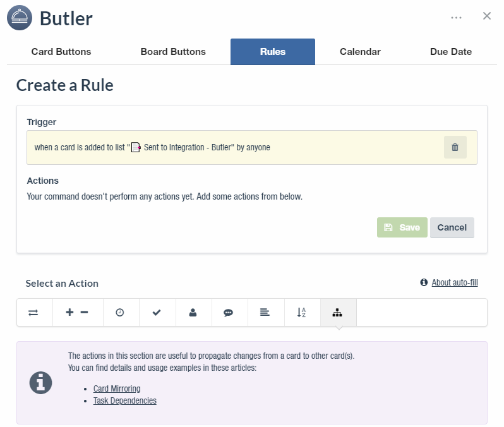504x427 pixels.
Task: Switch to the Card Buttons tab
Action: coord(61,52)
